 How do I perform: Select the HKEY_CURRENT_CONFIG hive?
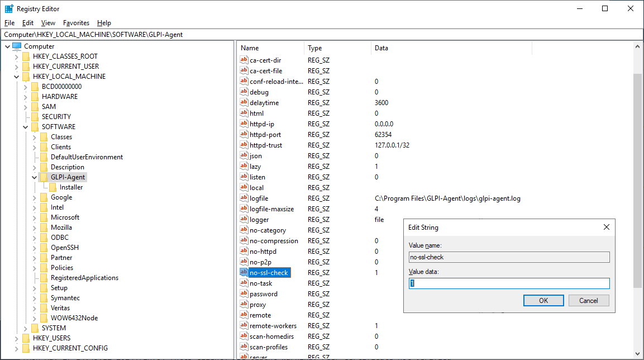click(70, 348)
